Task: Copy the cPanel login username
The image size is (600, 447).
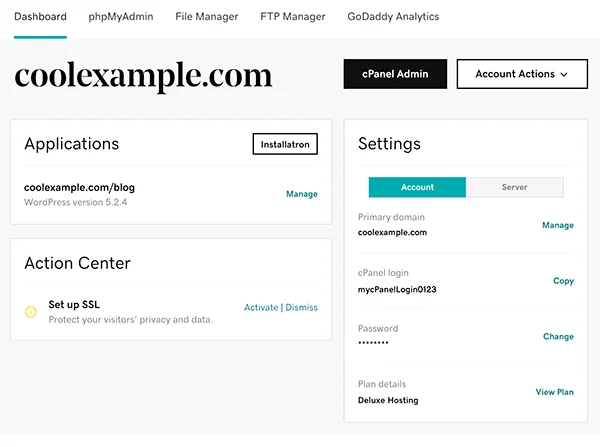Action: [563, 281]
